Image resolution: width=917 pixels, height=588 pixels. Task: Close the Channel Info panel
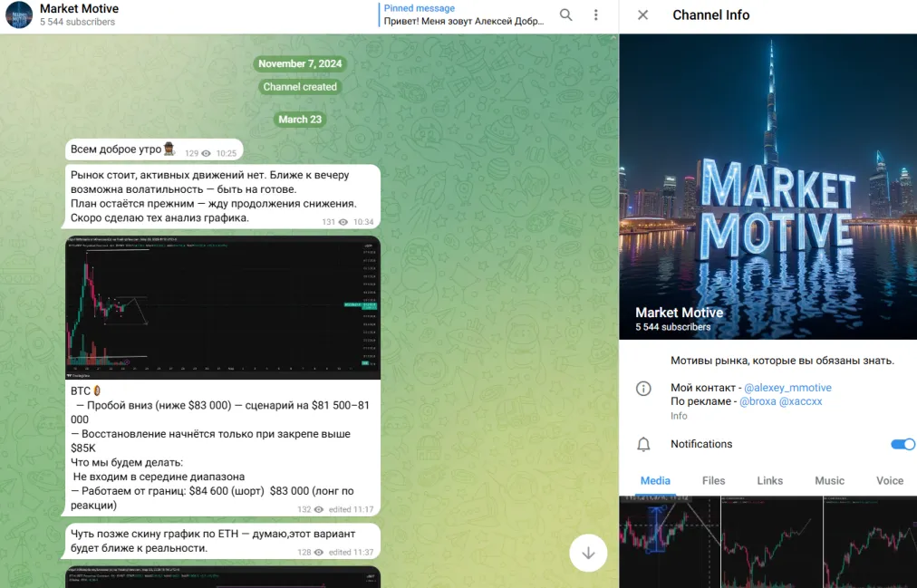point(642,15)
